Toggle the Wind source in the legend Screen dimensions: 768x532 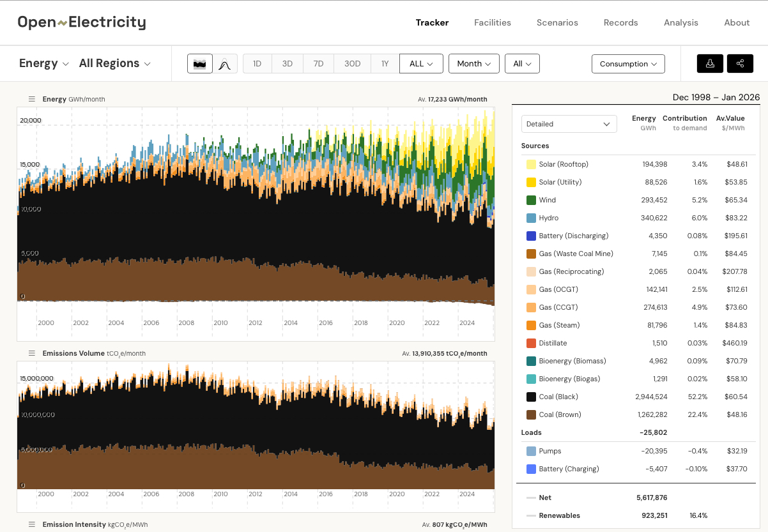[547, 200]
